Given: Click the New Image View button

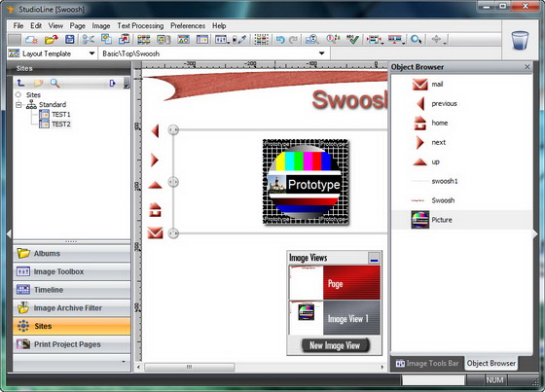Looking at the screenshot, I should coord(335,345).
